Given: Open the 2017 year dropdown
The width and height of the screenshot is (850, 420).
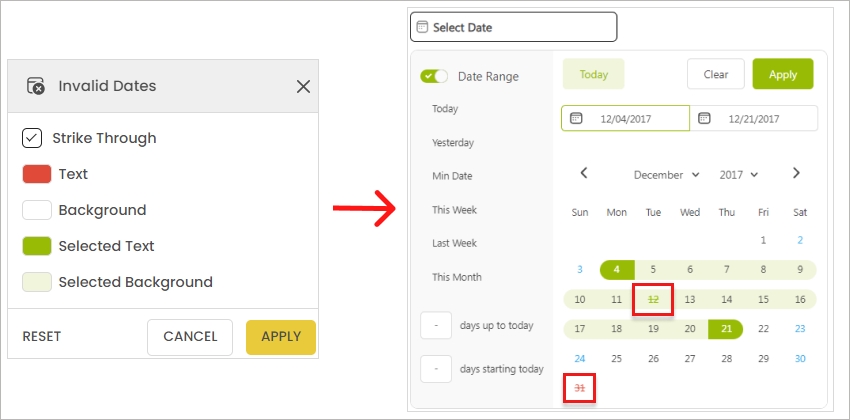Looking at the screenshot, I should pos(739,174).
